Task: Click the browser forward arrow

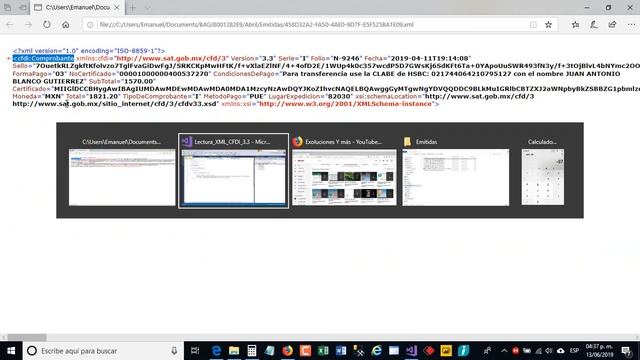Action: 28,25
